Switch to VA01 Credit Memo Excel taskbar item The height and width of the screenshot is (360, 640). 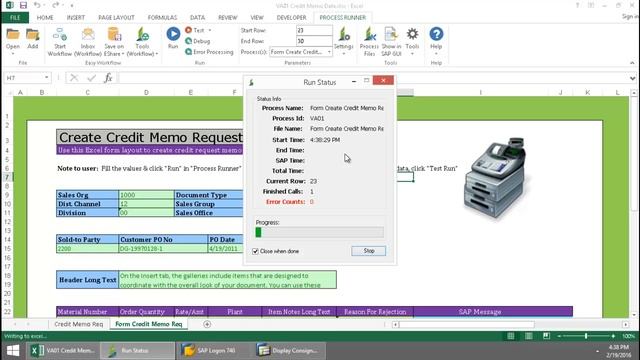[62, 351]
